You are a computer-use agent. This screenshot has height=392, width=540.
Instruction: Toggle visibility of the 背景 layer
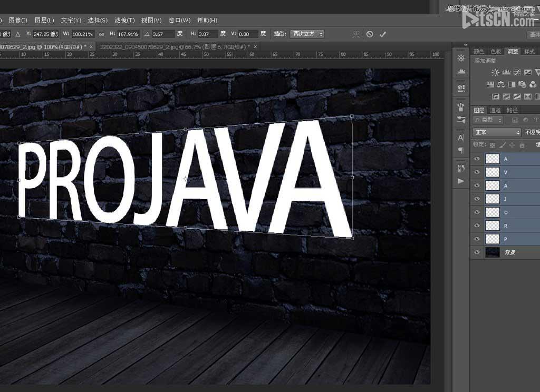[x=477, y=252]
